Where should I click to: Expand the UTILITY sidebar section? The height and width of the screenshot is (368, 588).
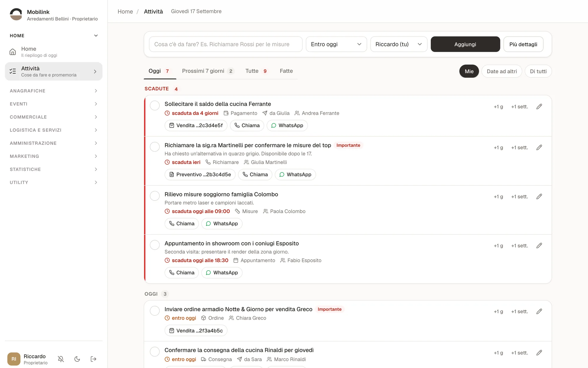[54, 183]
